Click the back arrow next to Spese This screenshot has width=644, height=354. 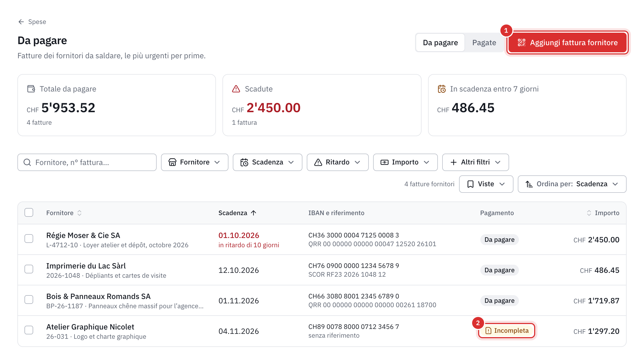pyautogui.click(x=21, y=22)
